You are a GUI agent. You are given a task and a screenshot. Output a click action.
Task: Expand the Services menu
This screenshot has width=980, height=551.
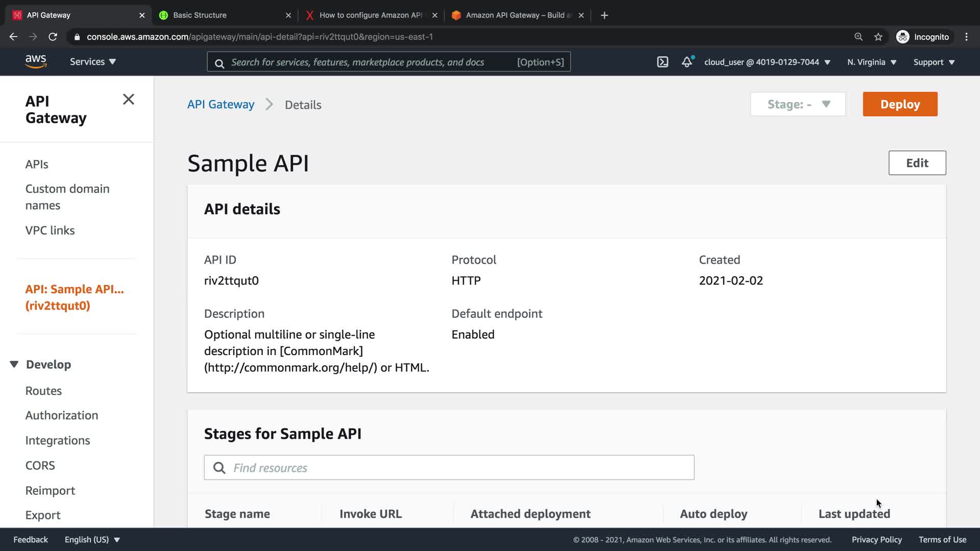(x=93, y=62)
